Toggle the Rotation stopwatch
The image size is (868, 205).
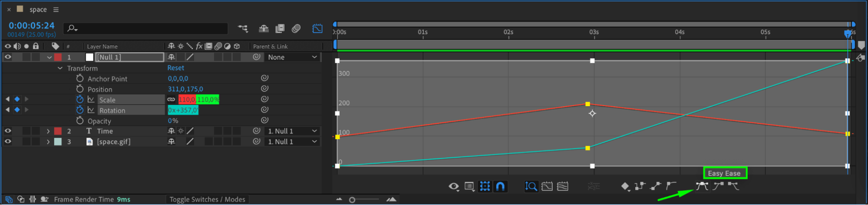(x=80, y=110)
